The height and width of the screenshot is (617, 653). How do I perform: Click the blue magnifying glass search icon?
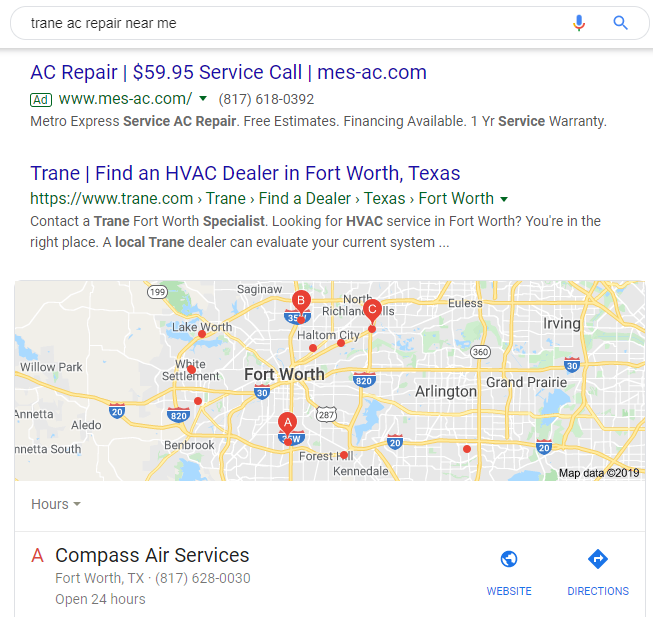620,23
